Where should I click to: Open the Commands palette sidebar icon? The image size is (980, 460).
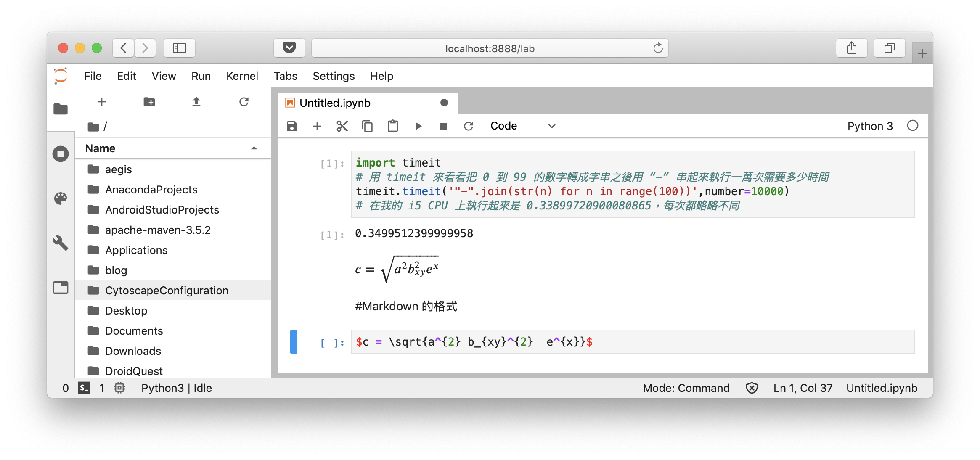pos(61,198)
